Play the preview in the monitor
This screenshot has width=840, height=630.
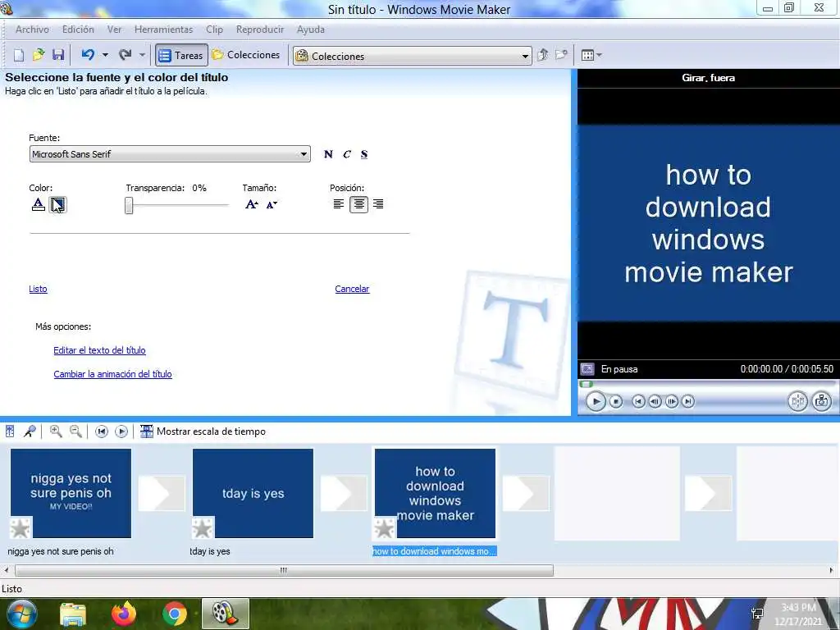tap(596, 401)
